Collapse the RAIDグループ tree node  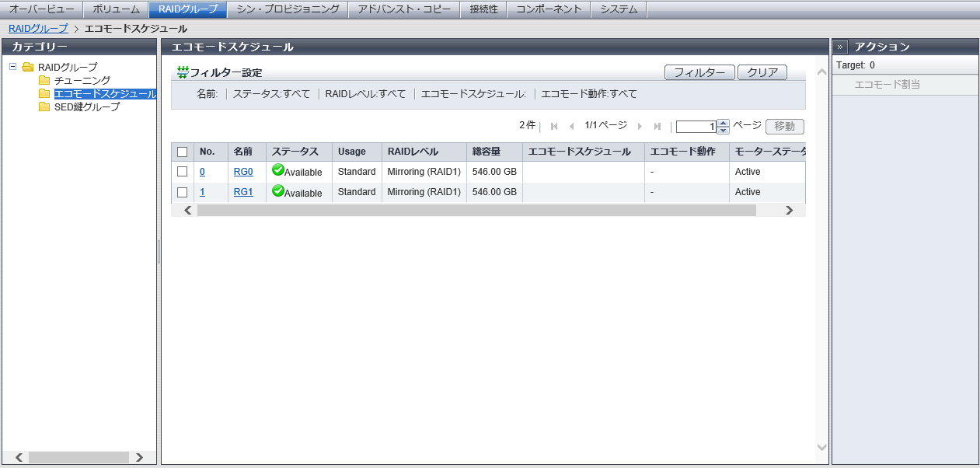click(13, 67)
